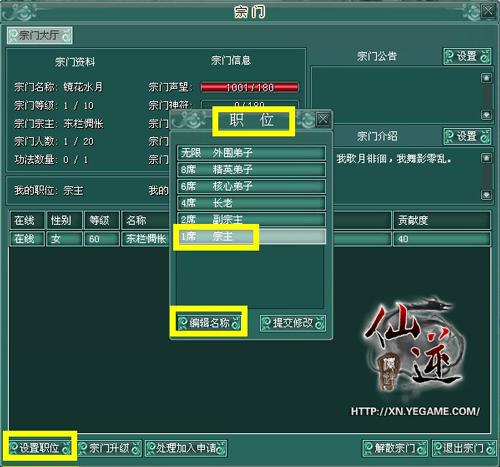Viewport: 500px width, 467px height.
Task: Select the 宗门大厅 tab
Action: pos(39,35)
